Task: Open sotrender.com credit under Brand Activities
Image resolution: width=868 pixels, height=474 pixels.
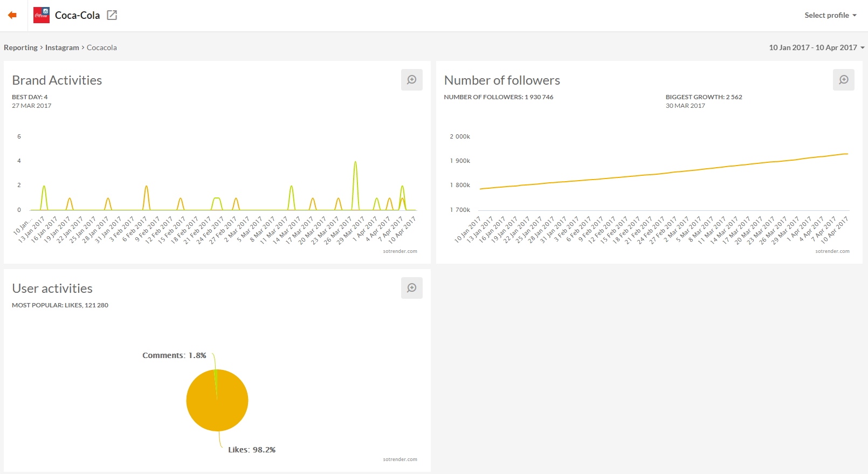Action: tap(400, 251)
